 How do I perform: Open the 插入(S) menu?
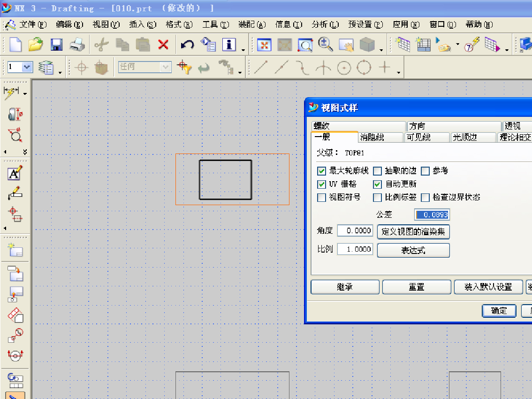[143, 24]
